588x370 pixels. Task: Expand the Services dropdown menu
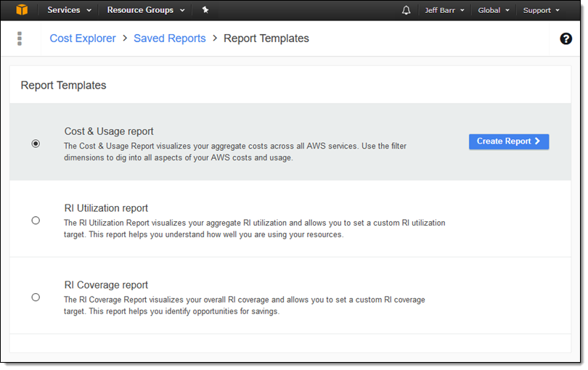pyautogui.click(x=69, y=10)
